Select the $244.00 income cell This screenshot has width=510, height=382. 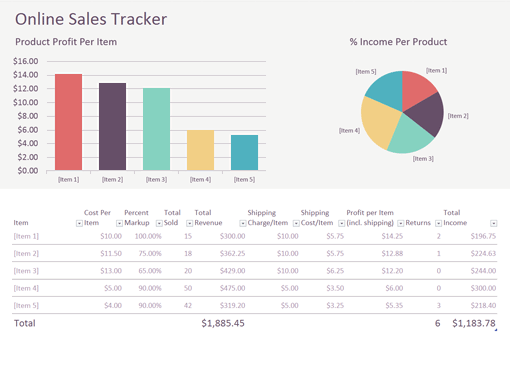point(483,271)
